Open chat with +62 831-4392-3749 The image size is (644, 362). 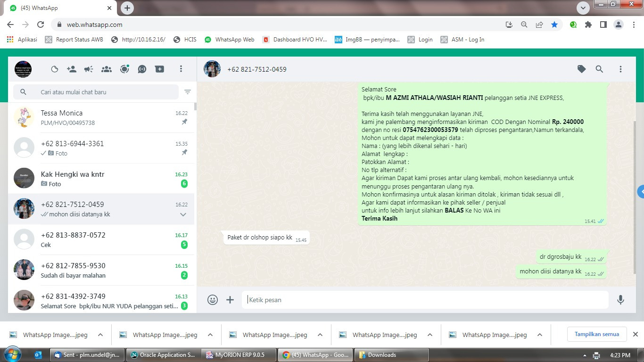[101, 300]
